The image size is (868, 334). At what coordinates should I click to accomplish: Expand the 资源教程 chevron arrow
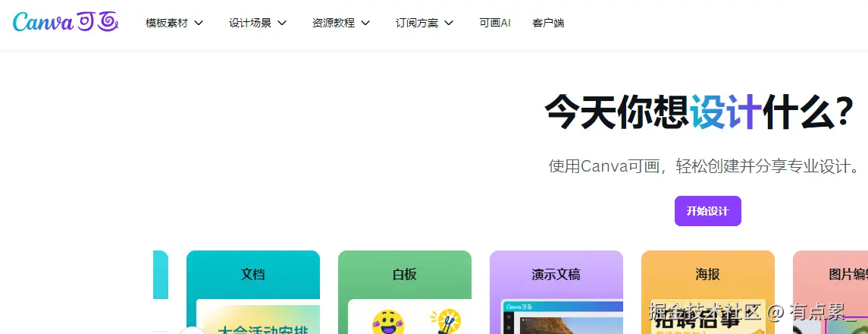click(x=365, y=24)
